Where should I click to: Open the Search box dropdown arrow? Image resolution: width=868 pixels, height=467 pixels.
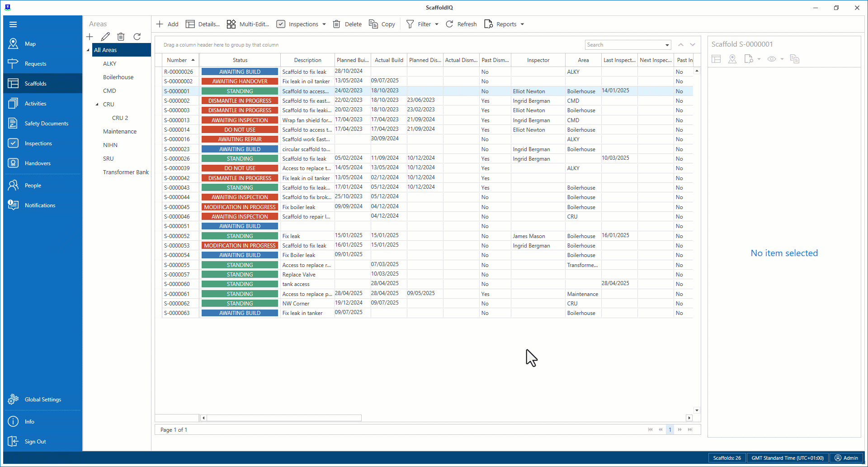click(x=667, y=45)
